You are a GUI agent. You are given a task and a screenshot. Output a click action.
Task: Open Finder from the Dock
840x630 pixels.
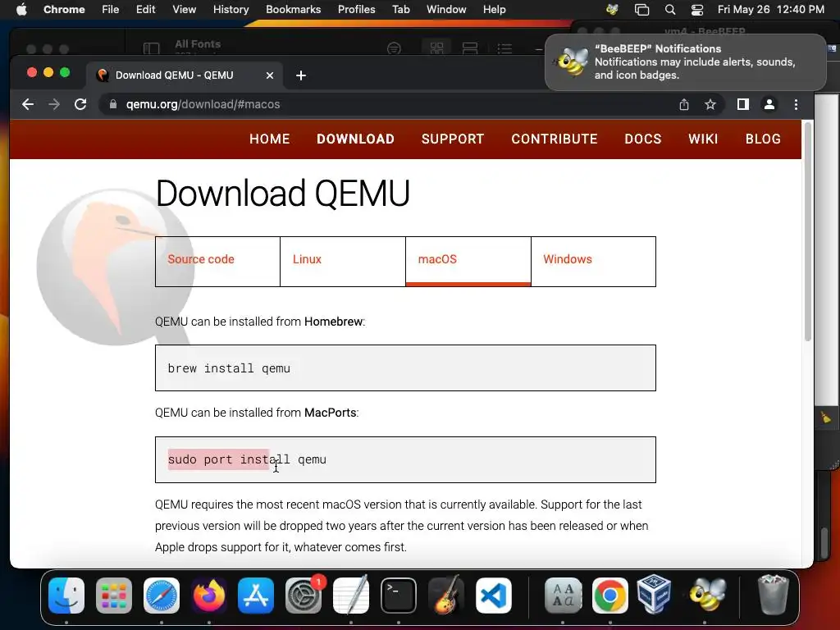(66, 596)
